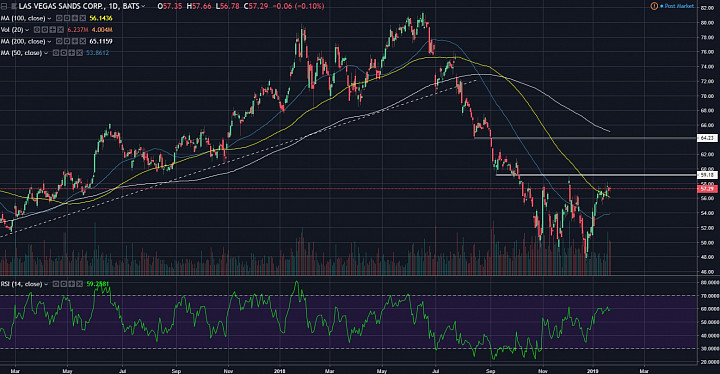The height and width of the screenshot is (374, 720).
Task: Click the red 57.29 current price label
Action: click(x=707, y=189)
